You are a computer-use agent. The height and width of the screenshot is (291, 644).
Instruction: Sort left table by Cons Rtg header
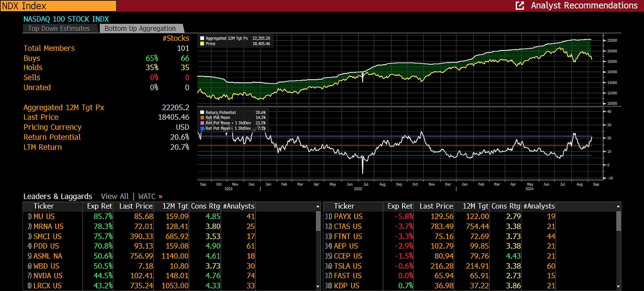(x=205, y=206)
